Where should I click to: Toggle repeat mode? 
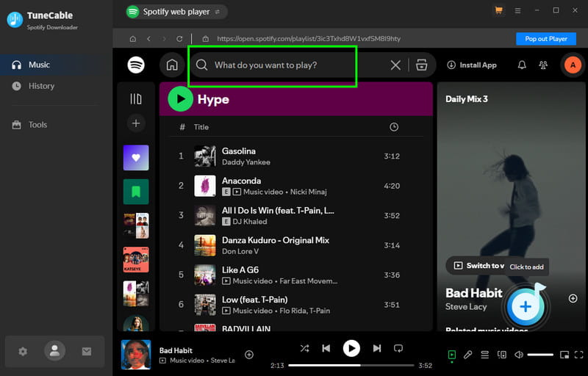click(x=398, y=348)
